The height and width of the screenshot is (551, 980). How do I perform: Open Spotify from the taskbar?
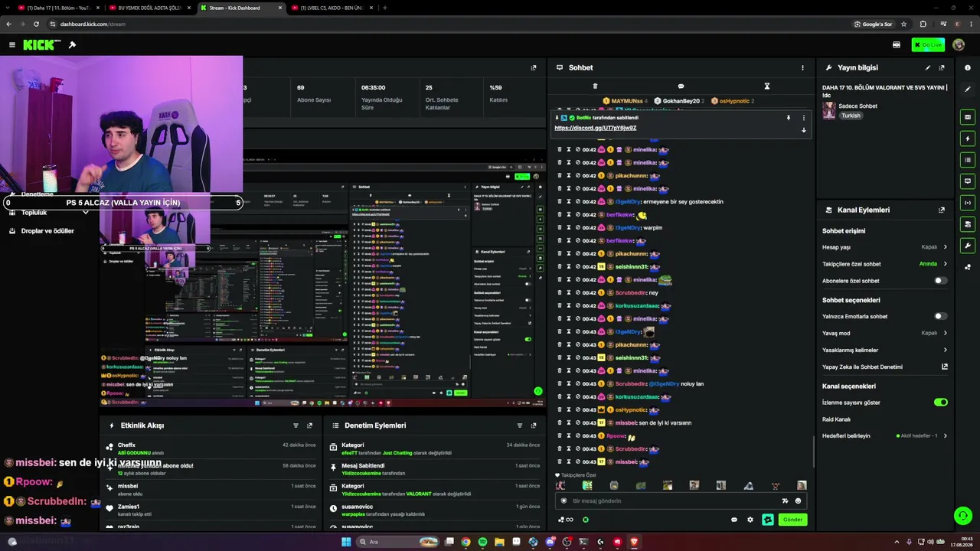pyautogui.click(x=482, y=542)
